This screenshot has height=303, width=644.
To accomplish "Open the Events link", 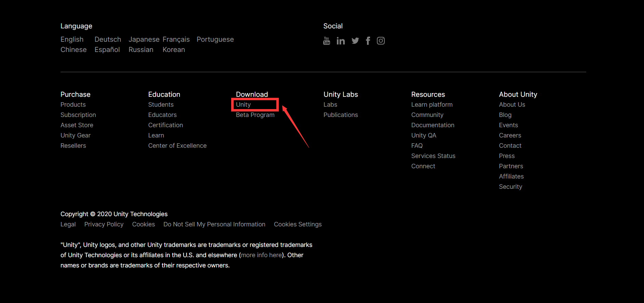I will click(x=509, y=125).
